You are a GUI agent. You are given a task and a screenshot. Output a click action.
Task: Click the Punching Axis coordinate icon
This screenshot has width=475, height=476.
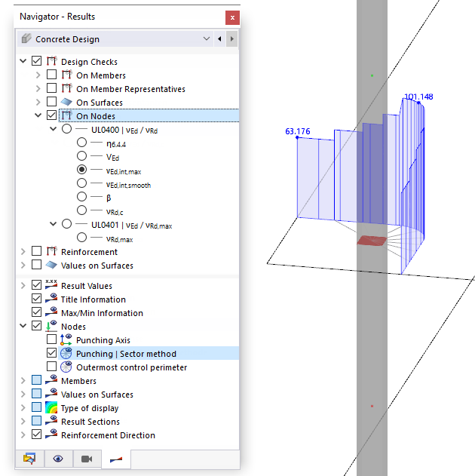tap(66, 339)
